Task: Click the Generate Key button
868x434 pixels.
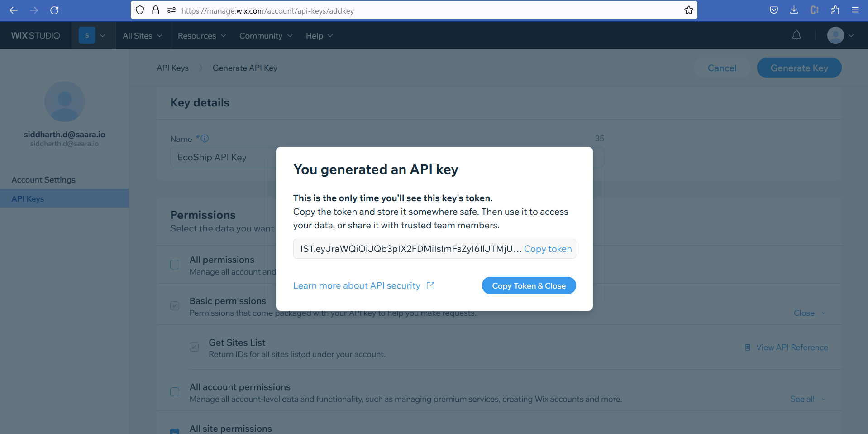Action: [x=799, y=68]
